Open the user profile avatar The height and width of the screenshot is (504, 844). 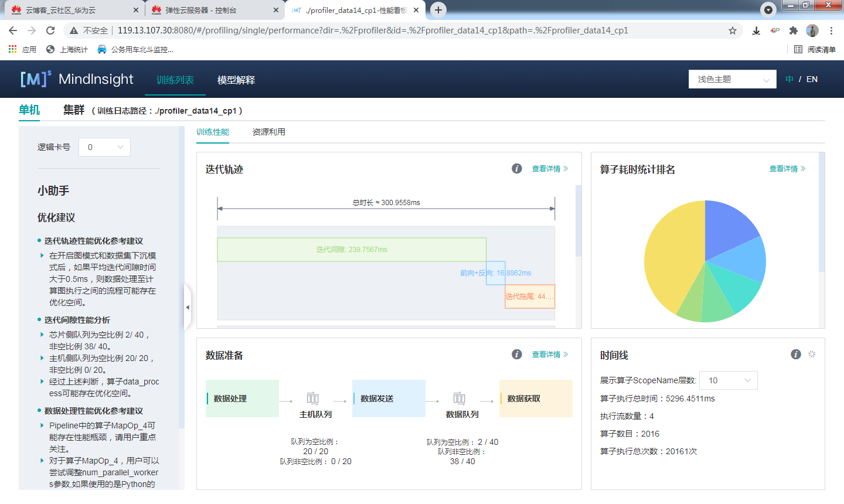[x=812, y=30]
